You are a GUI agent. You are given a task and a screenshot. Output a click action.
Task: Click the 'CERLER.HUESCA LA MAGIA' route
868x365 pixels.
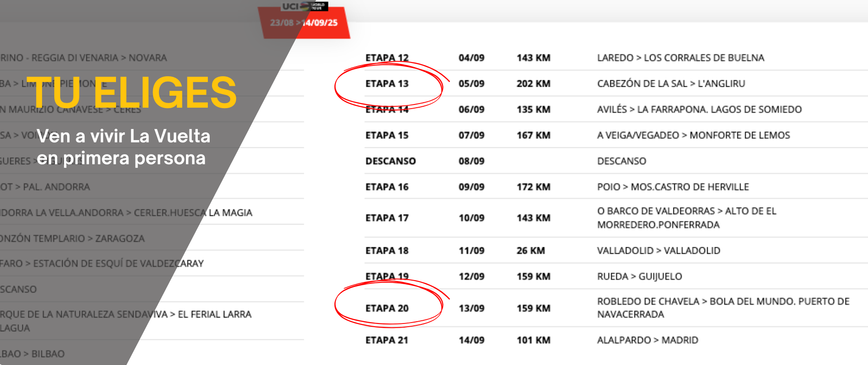(x=193, y=213)
